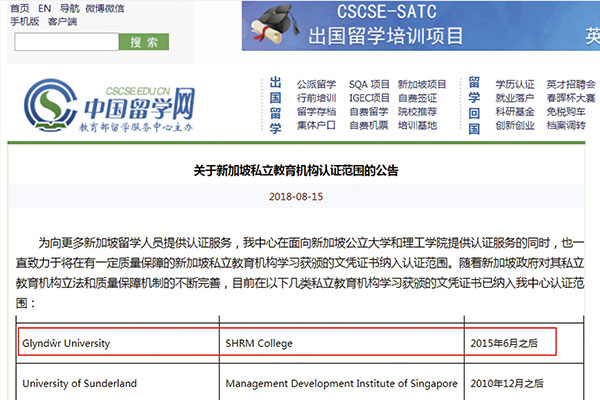This screenshot has width=600, height=400.
Task: Open 新加坡项目 menu item
Action: pos(422,84)
